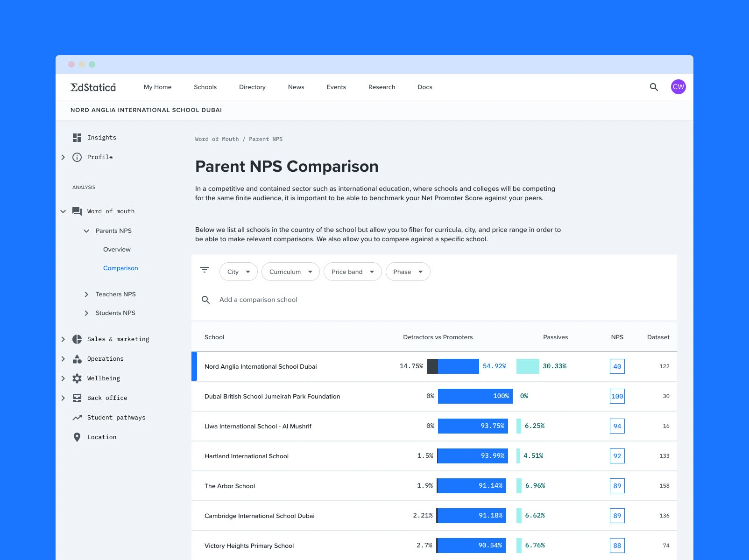
Task: Click the Operations shapes icon
Action: pyautogui.click(x=77, y=359)
